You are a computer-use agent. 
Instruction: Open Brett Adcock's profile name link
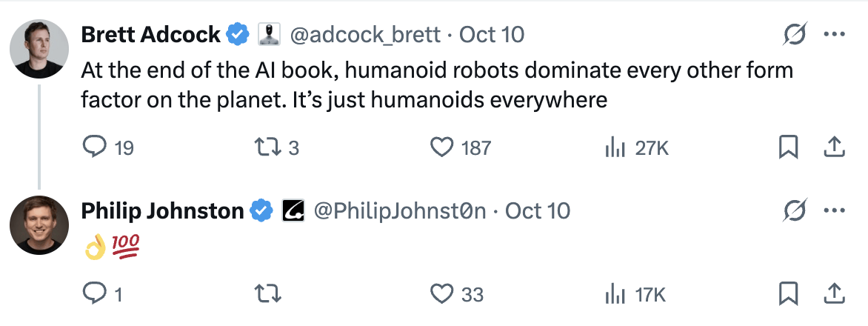(150, 34)
